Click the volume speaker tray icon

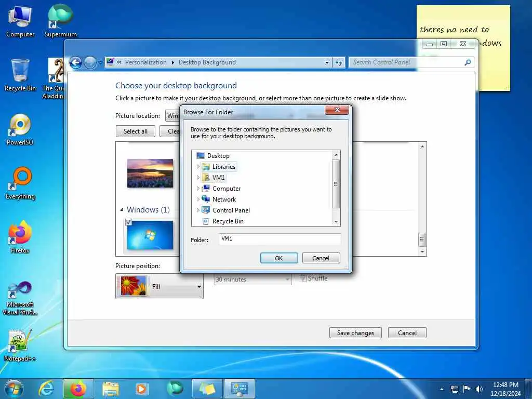click(x=479, y=389)
